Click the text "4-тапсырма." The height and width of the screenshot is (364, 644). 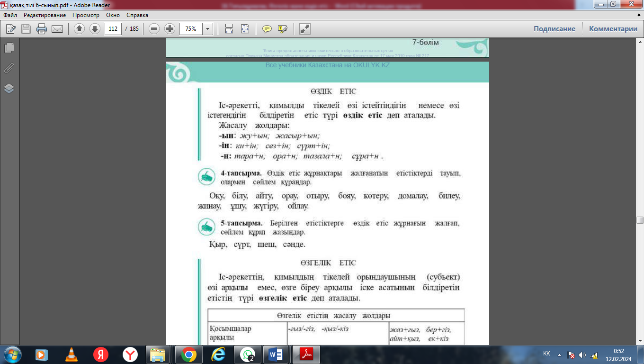[x=241, y=173]
